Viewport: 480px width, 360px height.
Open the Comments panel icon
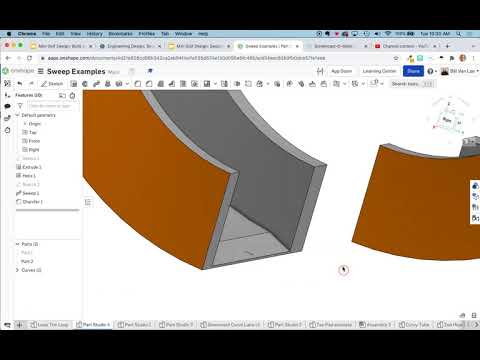click(7, 106)
